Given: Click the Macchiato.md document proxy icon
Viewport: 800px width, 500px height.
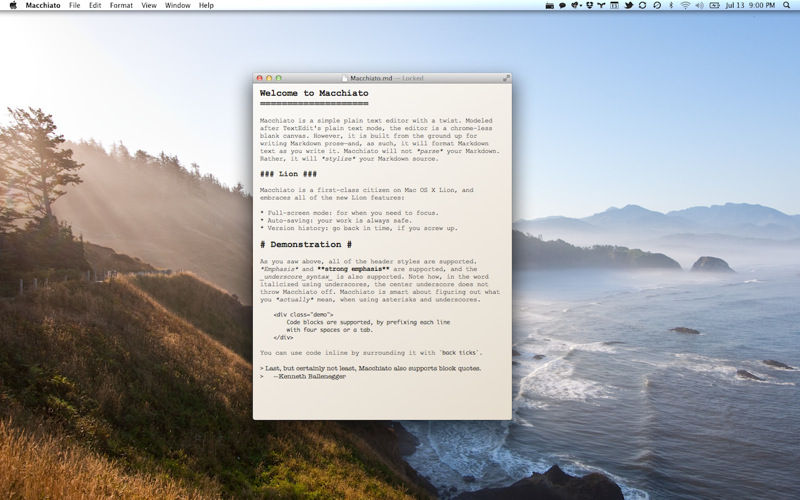Looking at the screenshot, I should (x=345, y=78).
